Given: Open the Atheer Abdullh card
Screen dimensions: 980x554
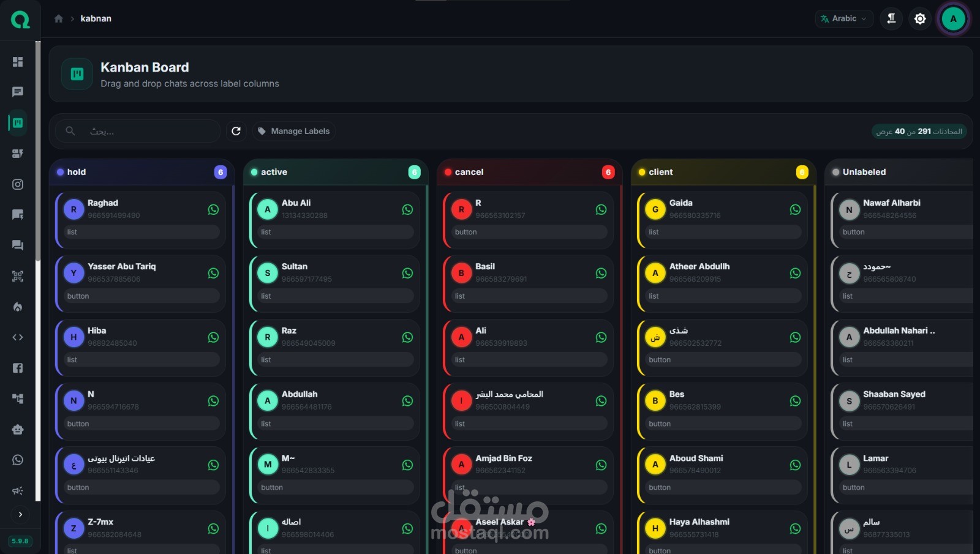Looking at the screenshot, I should pos(723,284).
